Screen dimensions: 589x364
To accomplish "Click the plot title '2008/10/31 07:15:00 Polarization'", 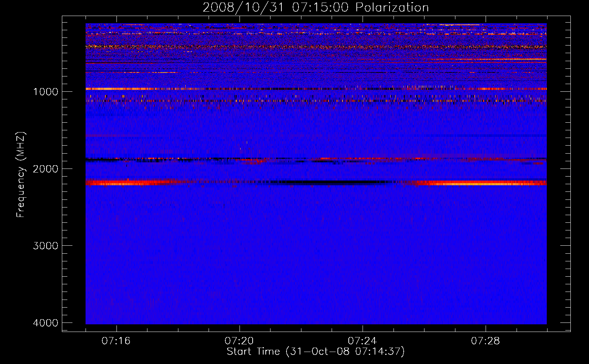I will pos(316,7).
